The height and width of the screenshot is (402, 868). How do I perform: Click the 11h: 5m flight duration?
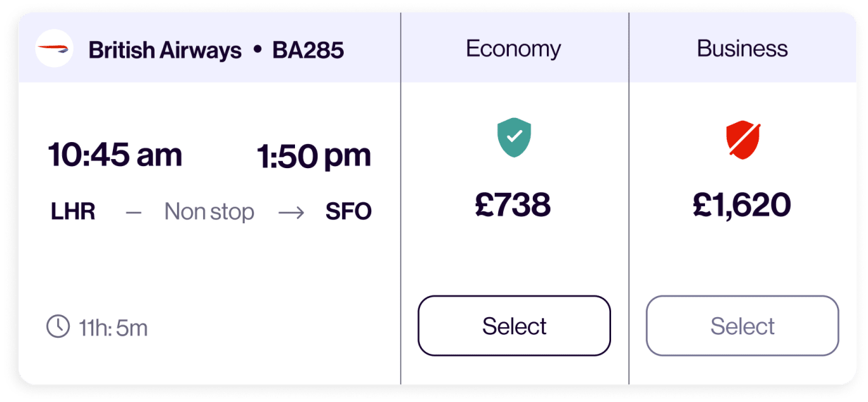tap(113, 328)
